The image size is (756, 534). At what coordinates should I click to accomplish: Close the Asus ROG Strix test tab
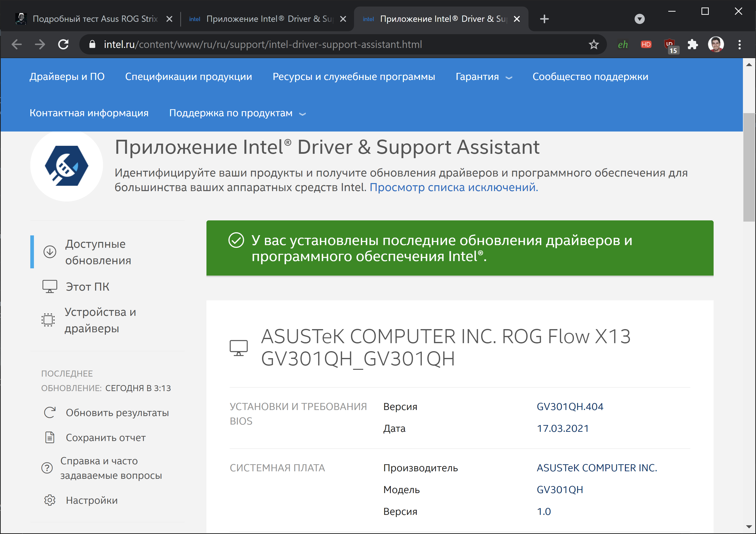[169, 19]
